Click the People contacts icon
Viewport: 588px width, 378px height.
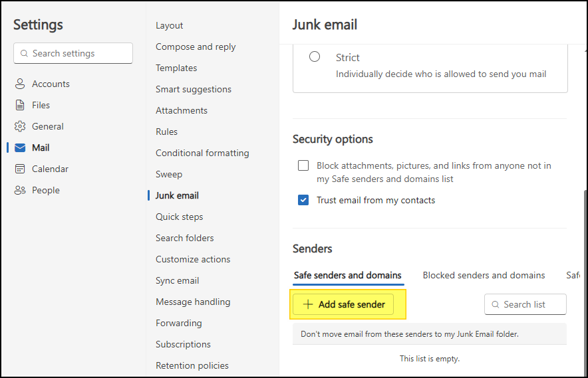click(20, 190)
